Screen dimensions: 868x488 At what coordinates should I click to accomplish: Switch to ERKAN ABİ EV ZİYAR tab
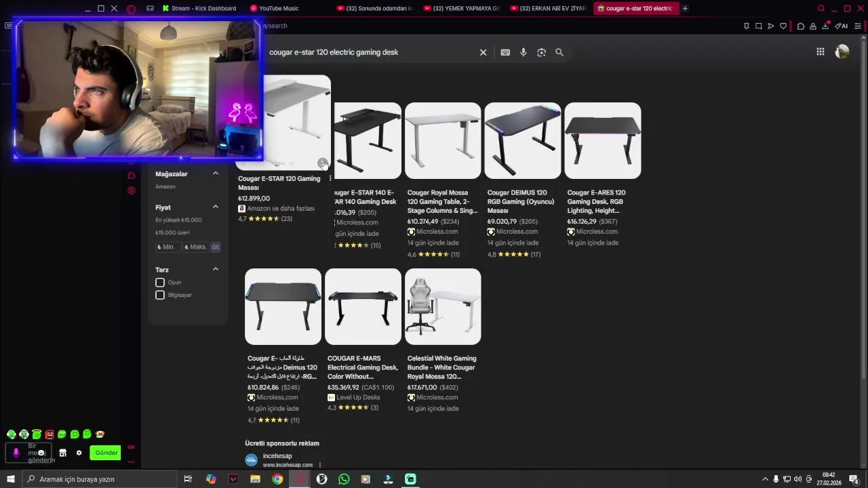(x=548, y=8)
